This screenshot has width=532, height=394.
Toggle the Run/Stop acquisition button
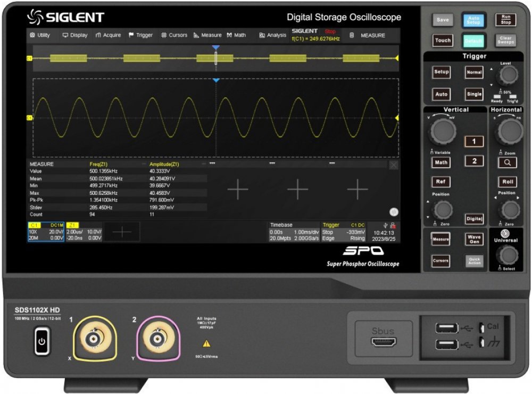click(x=505, y=20)
